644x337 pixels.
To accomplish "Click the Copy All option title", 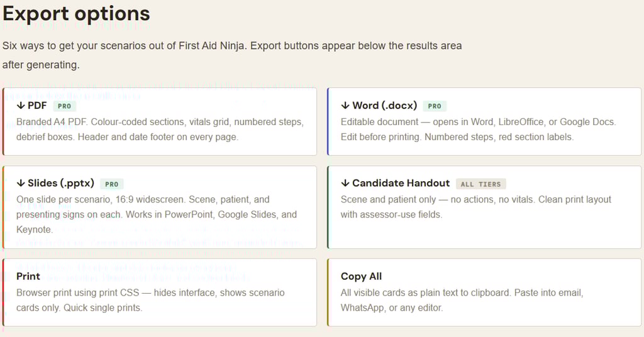I will pyautogui.click(x=361, y=276).
